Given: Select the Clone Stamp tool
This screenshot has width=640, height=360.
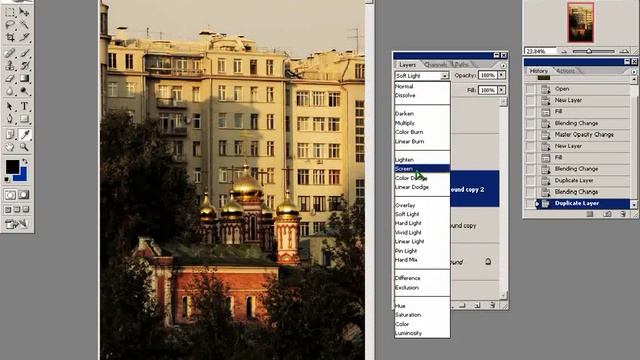Looking at the screenshot, I should pyautogui.click(x=10, y=65).
